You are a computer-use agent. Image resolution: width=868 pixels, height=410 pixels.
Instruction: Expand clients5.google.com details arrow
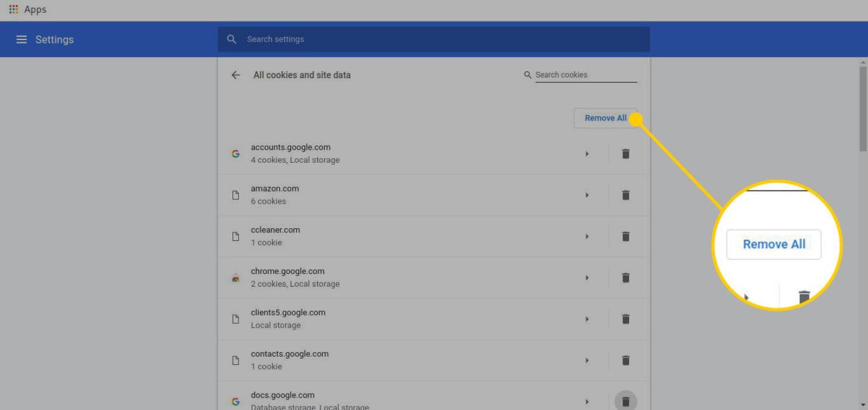tap(587, 319)
